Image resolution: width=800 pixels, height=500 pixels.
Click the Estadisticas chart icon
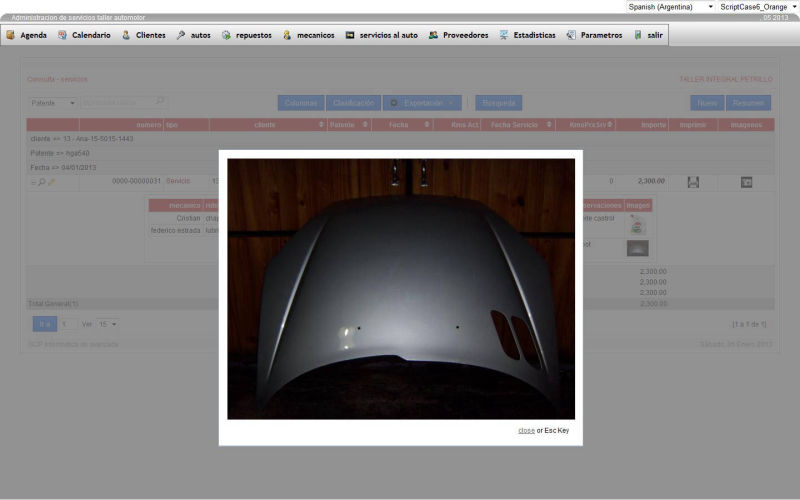[504, 35]
